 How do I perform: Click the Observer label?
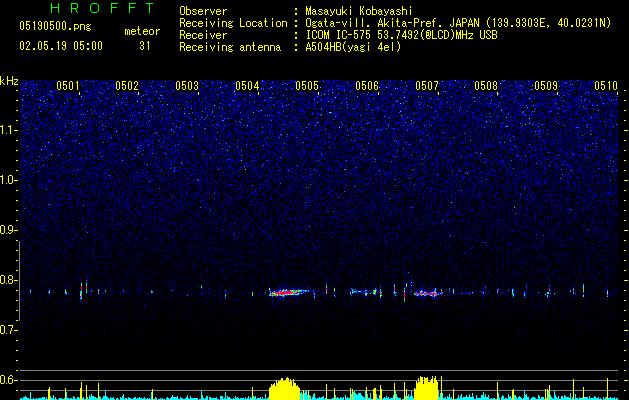(203, 11)
